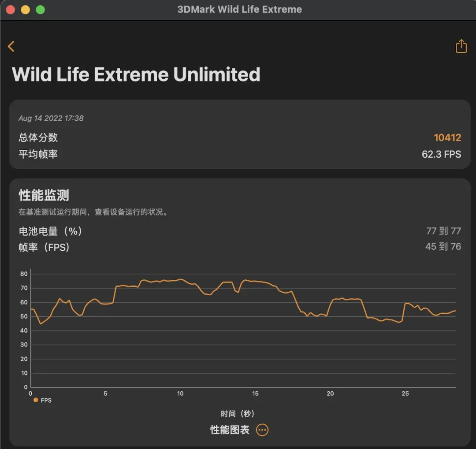Click the battery range 77 到 77

[443, 231]
